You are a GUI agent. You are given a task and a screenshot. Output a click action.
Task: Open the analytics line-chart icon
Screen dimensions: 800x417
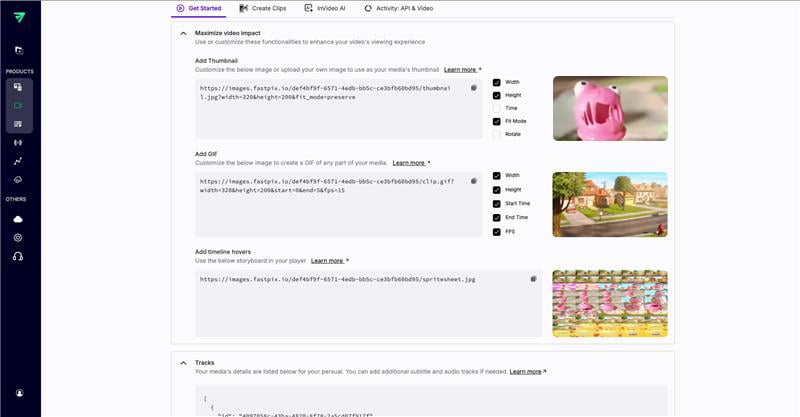[18, 161]
